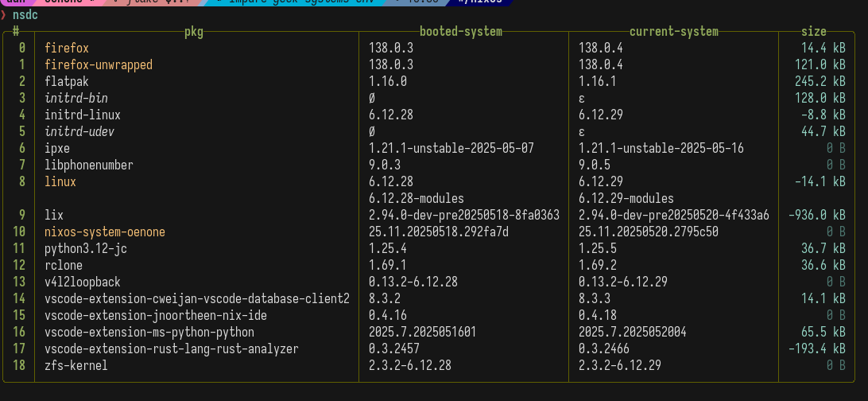Select the 'libphonenumber' package name
This screenshot has width=868, height=401.
[88, 165]
